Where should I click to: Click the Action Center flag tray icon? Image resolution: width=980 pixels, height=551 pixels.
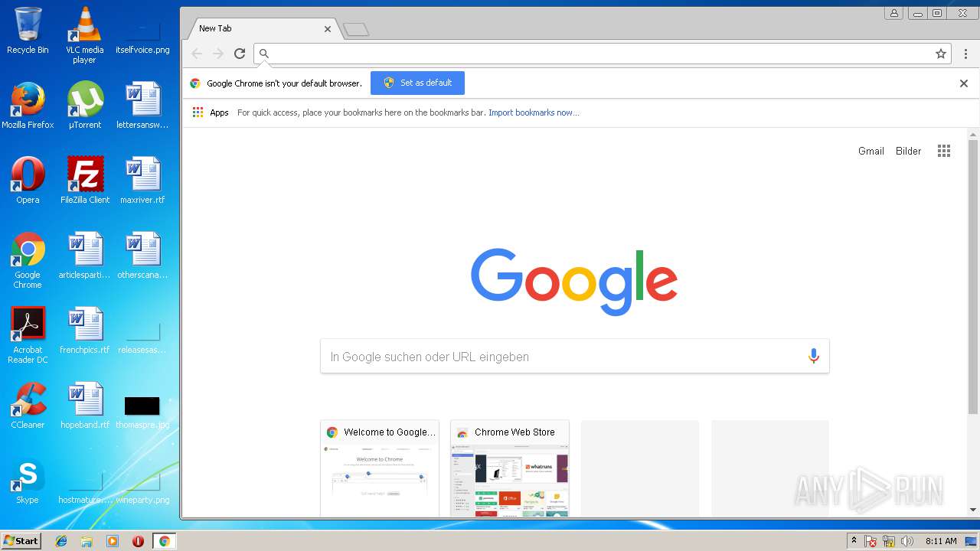[x=871, y=541]
